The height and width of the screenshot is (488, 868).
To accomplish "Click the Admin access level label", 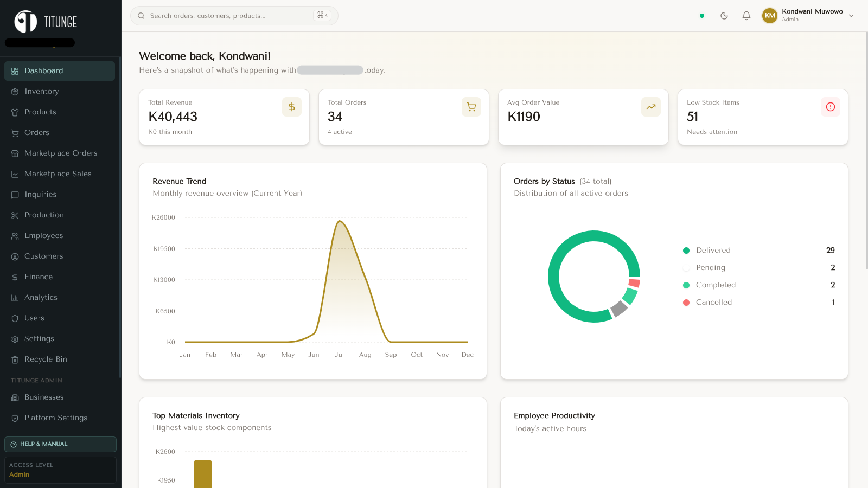I will coord(19,474).
